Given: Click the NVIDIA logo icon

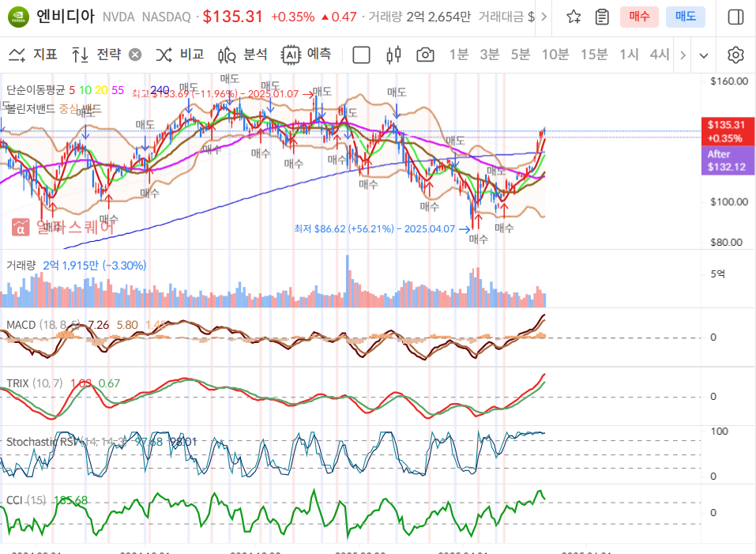Looking at the screenshot, I should pyautogui.click(x=18, y=17).
